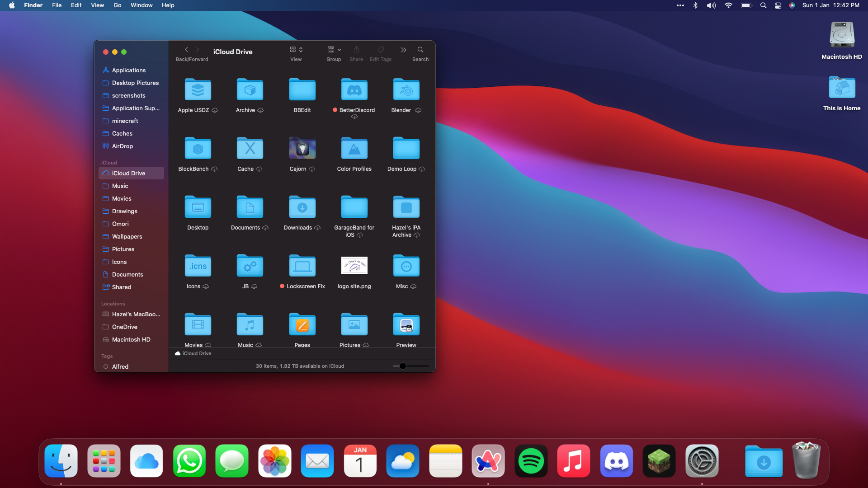Open the Help menu
This screenshot has width=868, height=488.
168,5
